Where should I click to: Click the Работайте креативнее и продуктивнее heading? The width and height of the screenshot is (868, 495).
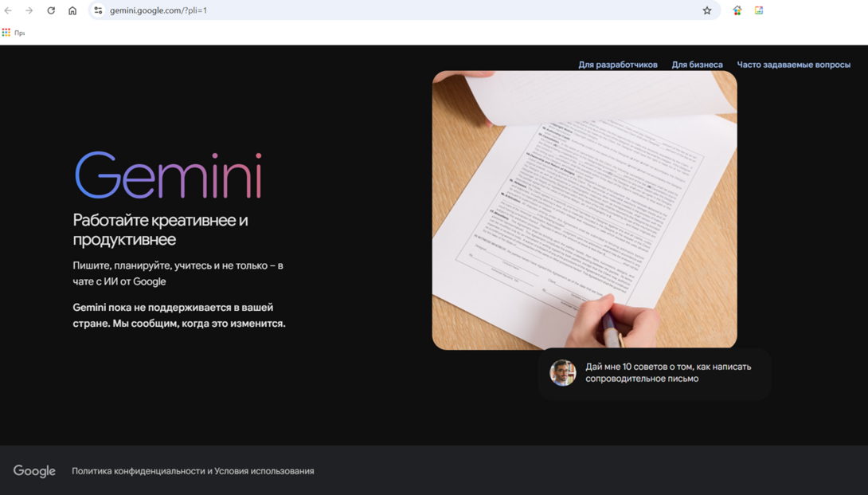(161, 230)
